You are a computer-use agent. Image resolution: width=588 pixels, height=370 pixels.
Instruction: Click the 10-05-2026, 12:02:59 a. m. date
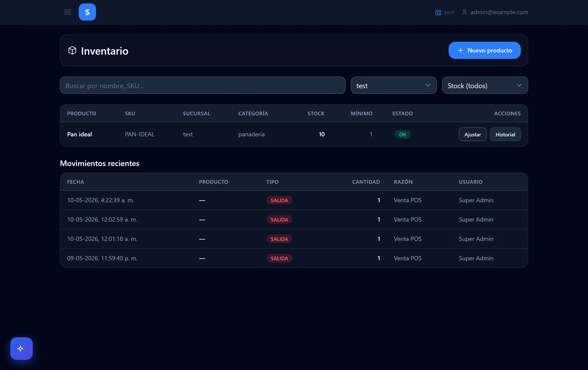point(102,219)
